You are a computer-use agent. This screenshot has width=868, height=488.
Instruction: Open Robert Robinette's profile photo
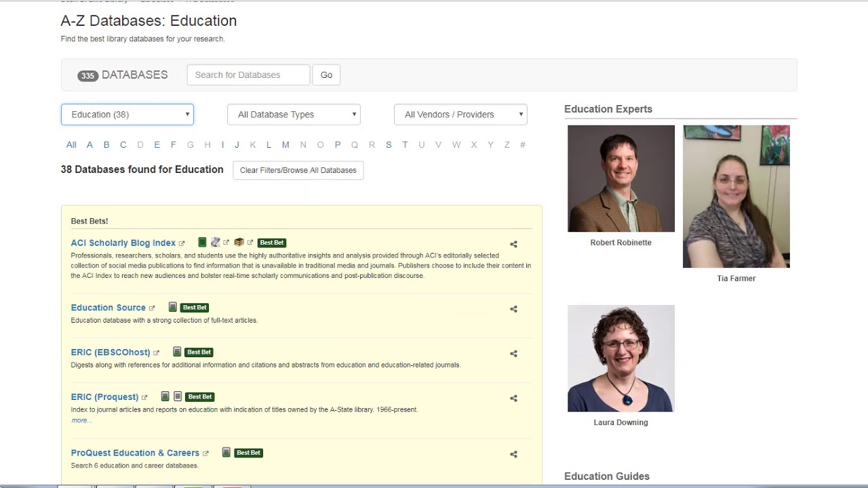pyautogui.click(x=621, y=178)
